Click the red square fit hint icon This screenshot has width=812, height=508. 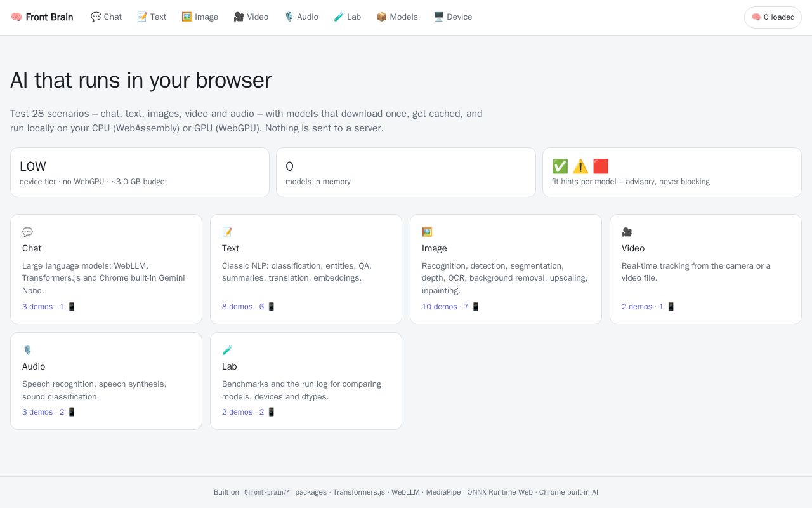601,166
